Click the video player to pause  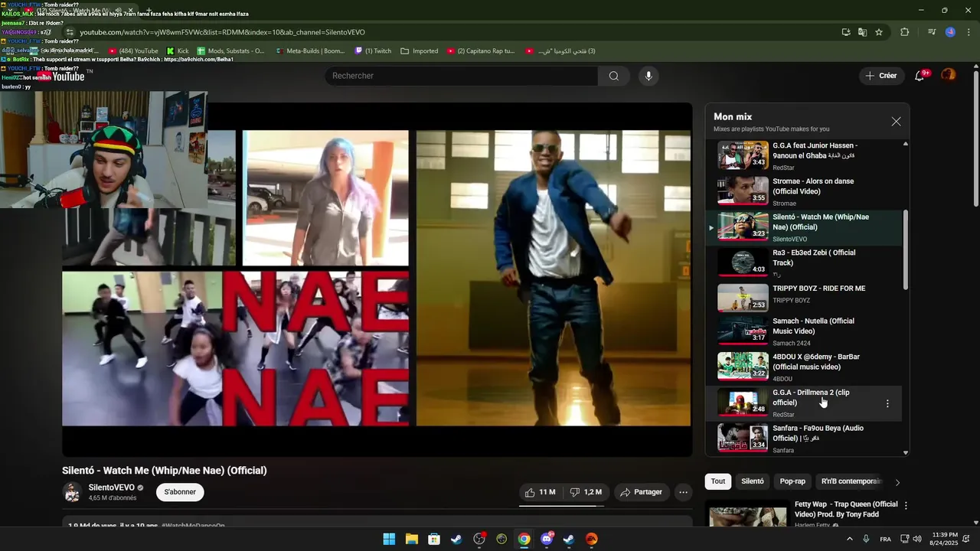pyautogui.click(x=377, y=279)
